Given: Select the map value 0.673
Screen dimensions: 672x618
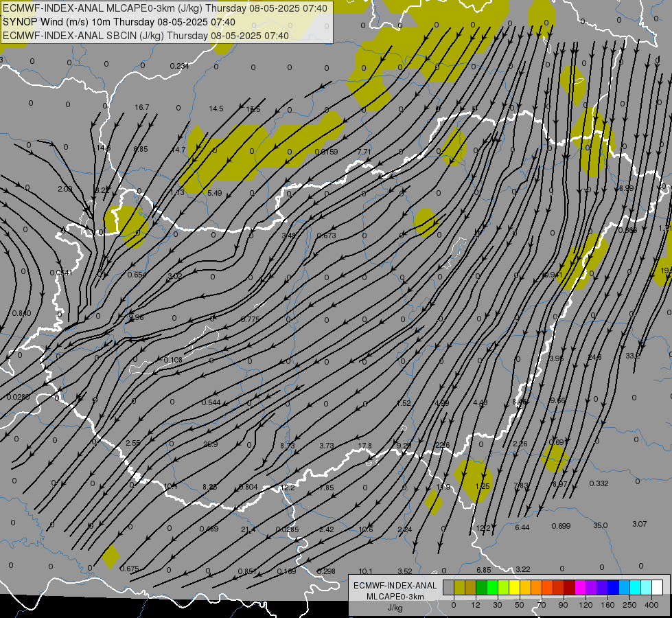Looking at the screenshot, I should (327, 236).
